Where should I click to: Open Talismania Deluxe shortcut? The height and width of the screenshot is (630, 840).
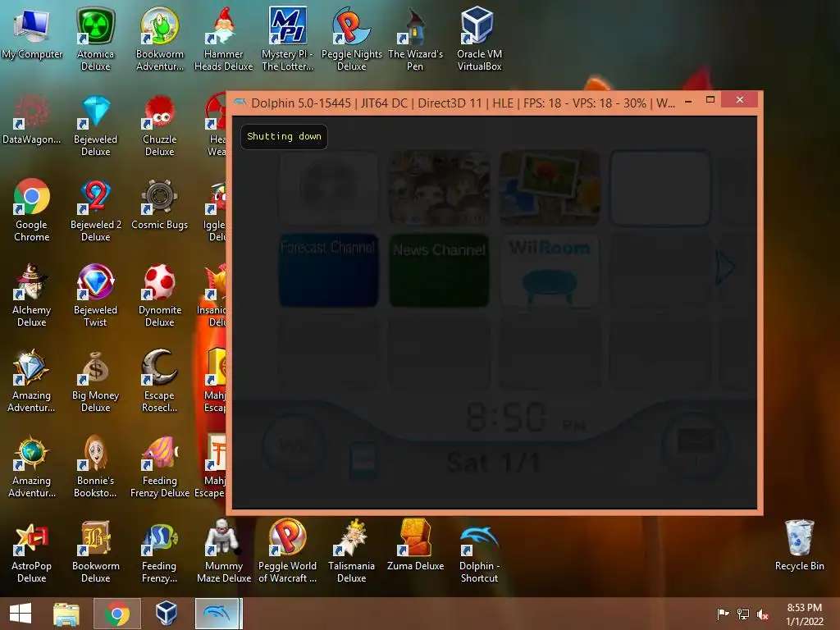[351, 551]
